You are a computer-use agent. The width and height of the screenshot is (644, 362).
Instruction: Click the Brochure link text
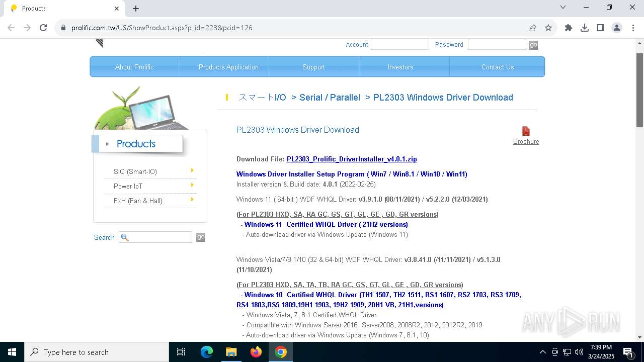526,142
